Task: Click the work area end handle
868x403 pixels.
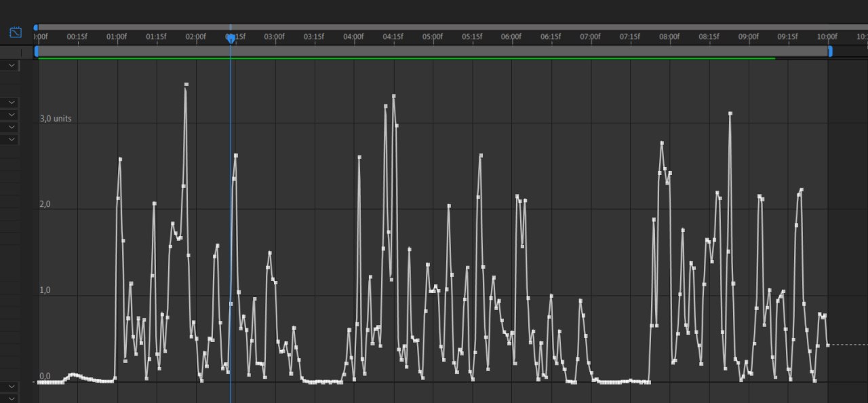Action: (830, 51)
